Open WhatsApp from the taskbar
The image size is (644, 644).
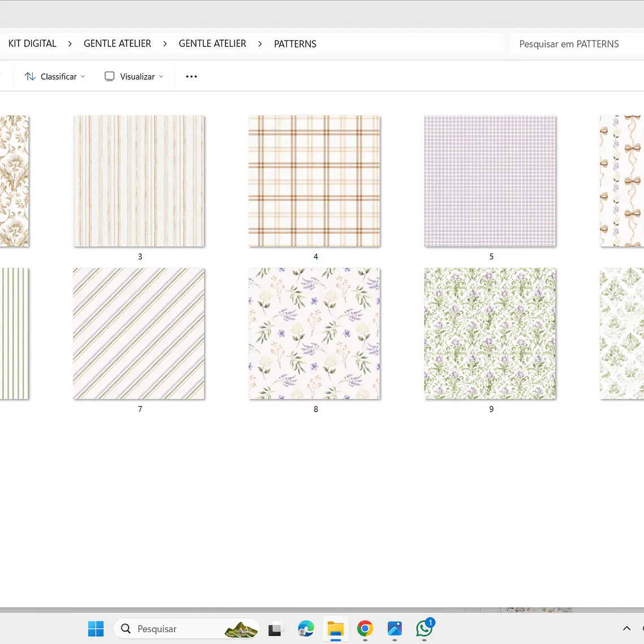point(424,628)
